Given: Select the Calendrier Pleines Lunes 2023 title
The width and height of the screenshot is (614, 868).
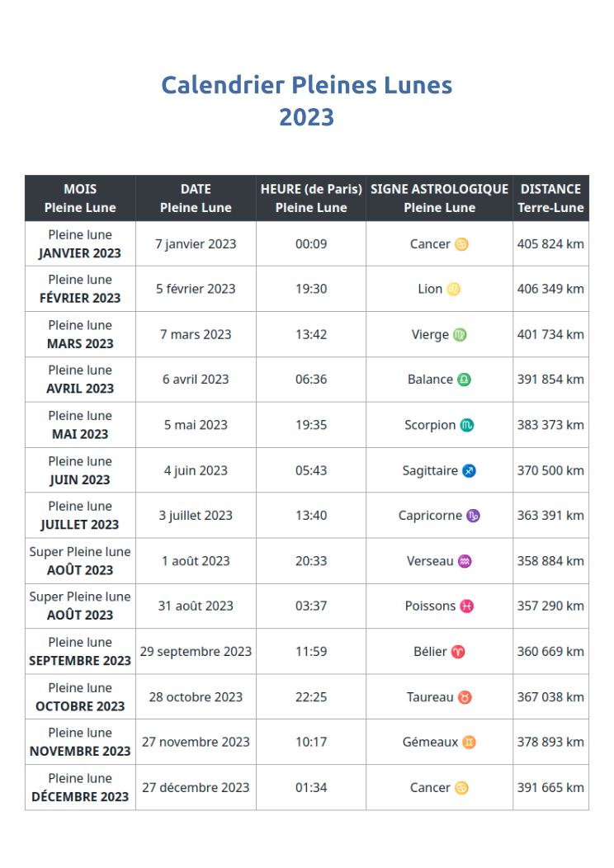Looking at the screenshot, I should (307, 101).
